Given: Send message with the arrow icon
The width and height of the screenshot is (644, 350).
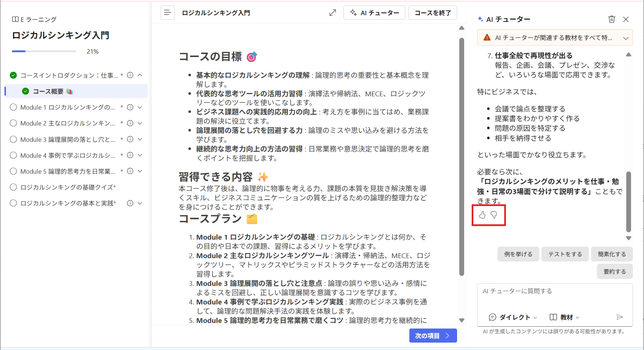Looking at the screenshot, I should coord(620,317).
